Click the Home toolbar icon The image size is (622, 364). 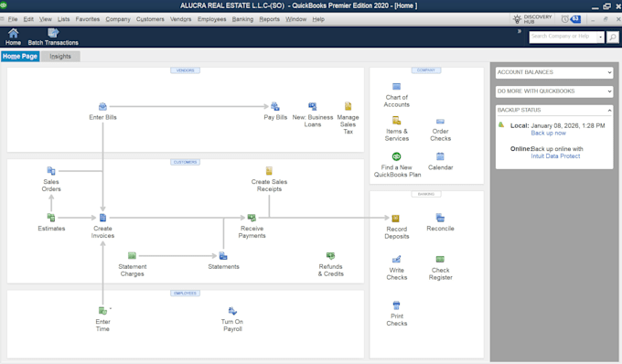[x=13, y=37]
